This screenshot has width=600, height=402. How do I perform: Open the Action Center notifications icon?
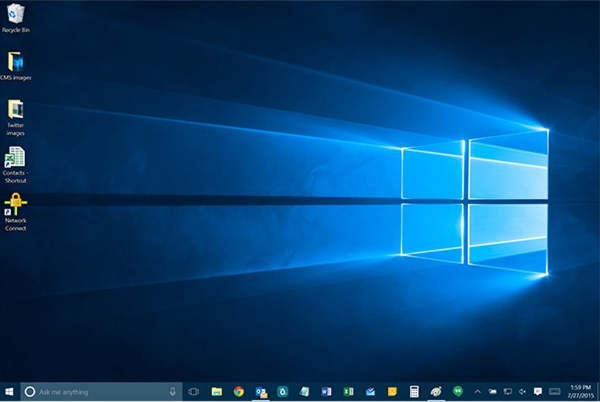(x=538, y=391)
